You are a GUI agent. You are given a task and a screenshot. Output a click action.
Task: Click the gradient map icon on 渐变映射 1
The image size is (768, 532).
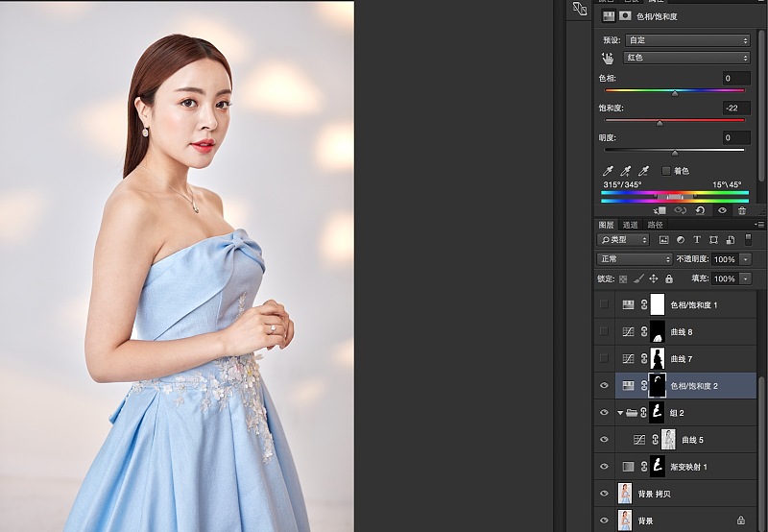point(628,467)
